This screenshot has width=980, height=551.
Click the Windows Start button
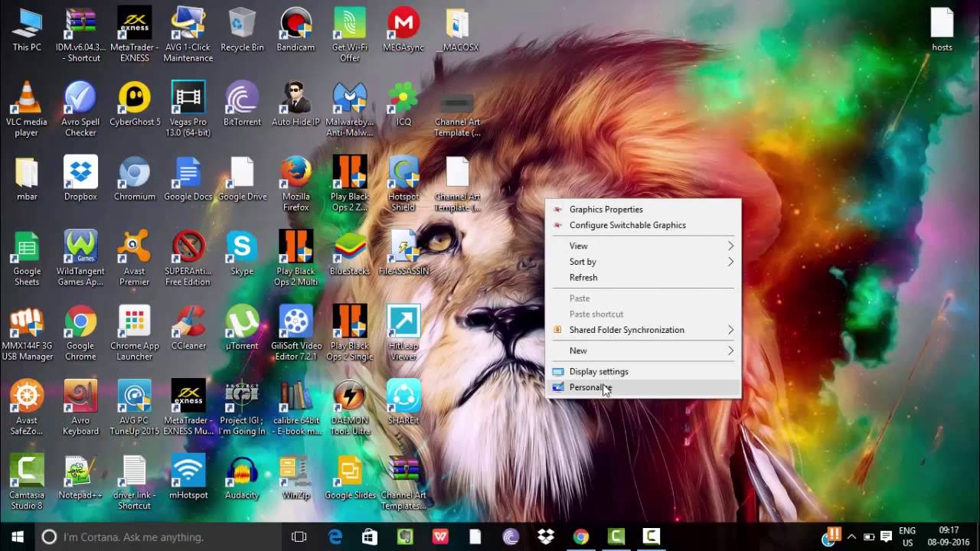(x=18, y=537)
